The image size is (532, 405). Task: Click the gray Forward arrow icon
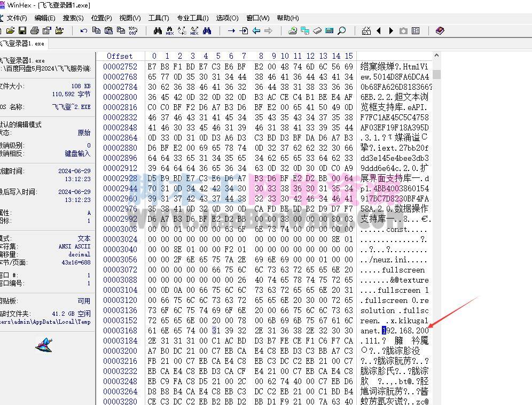[268, 31]
